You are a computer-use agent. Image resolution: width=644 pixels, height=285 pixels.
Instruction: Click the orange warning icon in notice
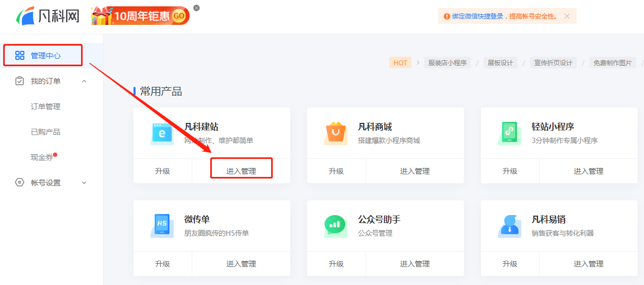(x=446, y=16)
